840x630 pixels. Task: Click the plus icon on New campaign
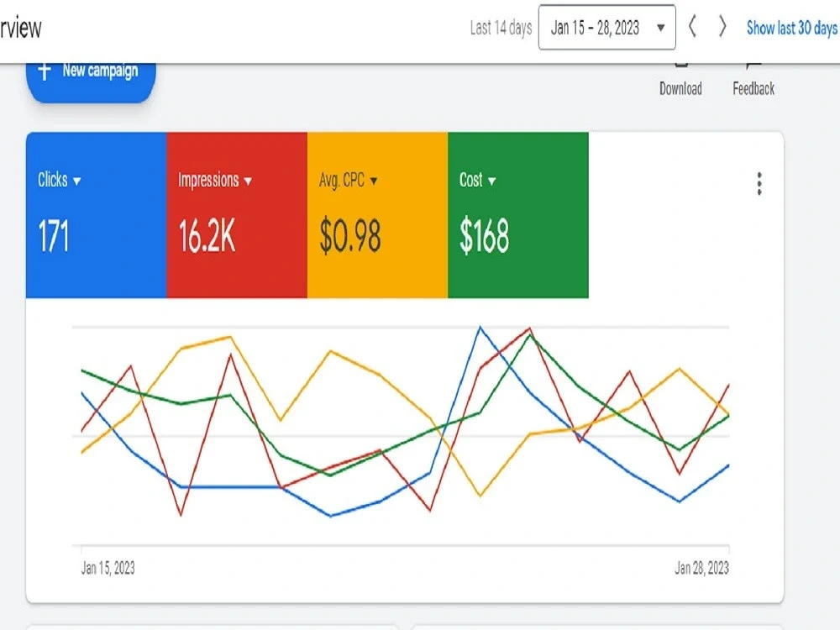pyautogui.click(x=45, y=71)
